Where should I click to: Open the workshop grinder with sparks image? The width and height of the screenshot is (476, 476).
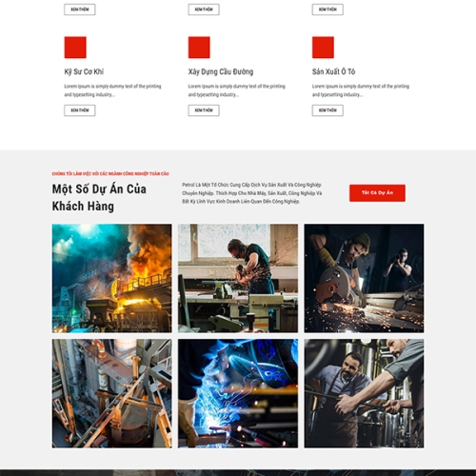coord(238,278)
